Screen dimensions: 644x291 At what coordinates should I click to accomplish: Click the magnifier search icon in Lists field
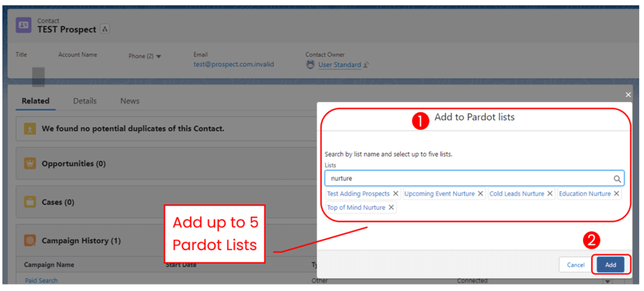(617, 179)
